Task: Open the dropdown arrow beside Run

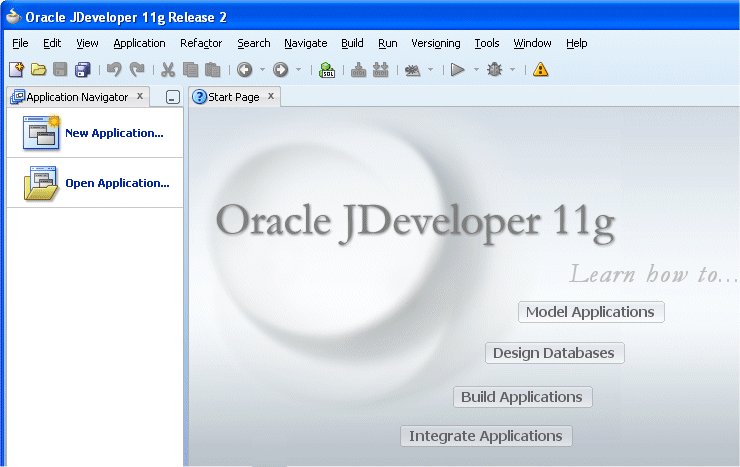Action: click(x=476, y=70)
